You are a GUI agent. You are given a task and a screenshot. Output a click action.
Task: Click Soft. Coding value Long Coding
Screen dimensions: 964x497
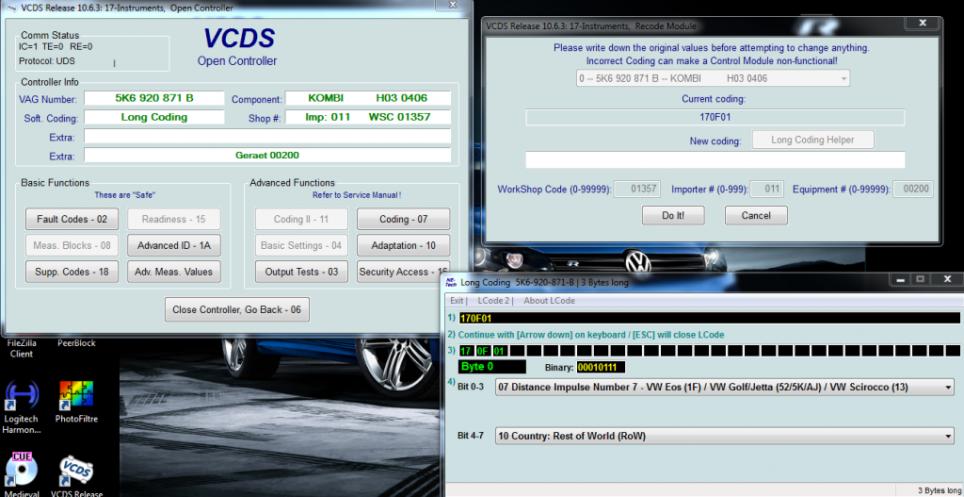click(154, 117)
